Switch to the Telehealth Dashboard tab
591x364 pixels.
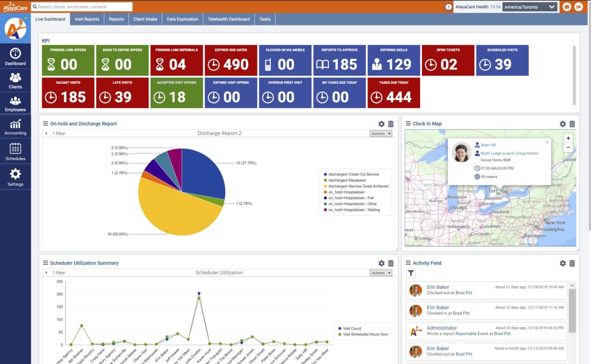(229, 19)
